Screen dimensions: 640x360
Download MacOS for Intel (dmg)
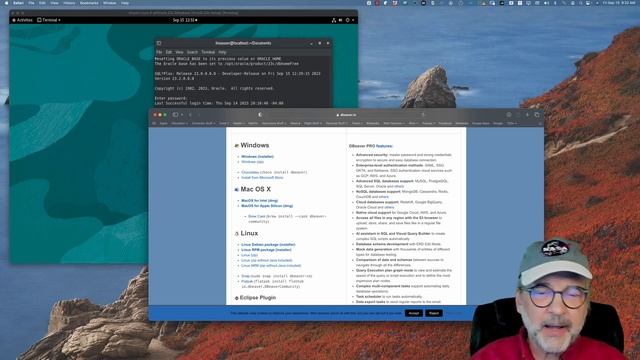260,201
